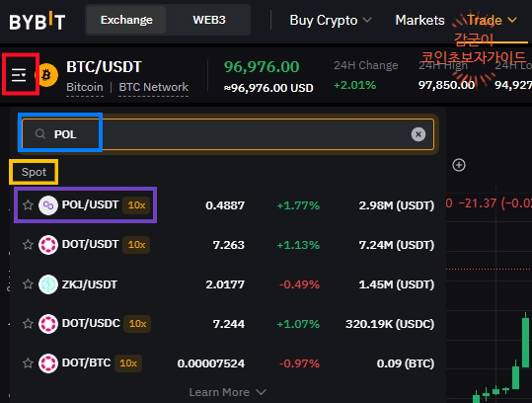Open the Buy Crypto dropdown
The width and height of the screenshot is (532, 403).
[330, 21]
